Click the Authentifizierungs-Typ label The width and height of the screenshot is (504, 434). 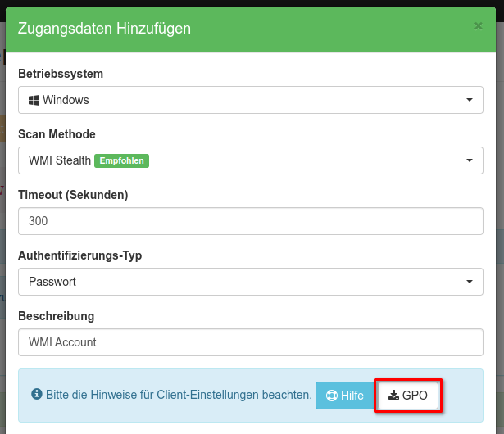[79, 255]
